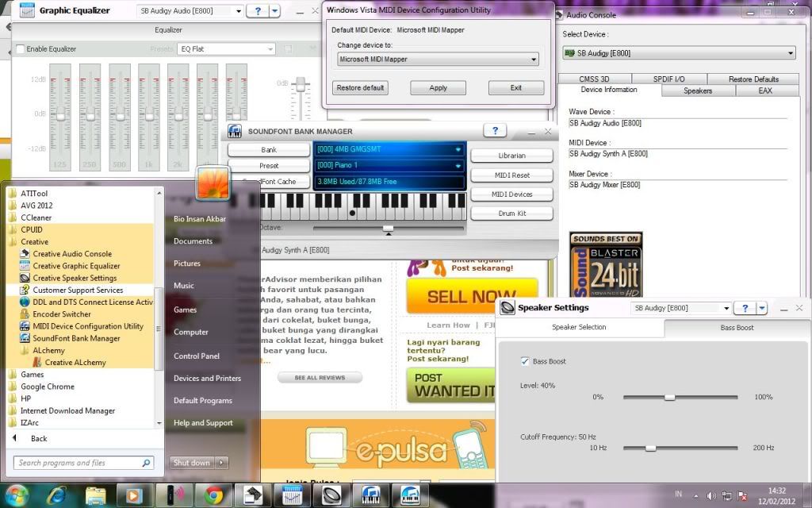The image size is (812, 508).
Task: Switch to Google Chrome on the taskbar
Action: 213,495
